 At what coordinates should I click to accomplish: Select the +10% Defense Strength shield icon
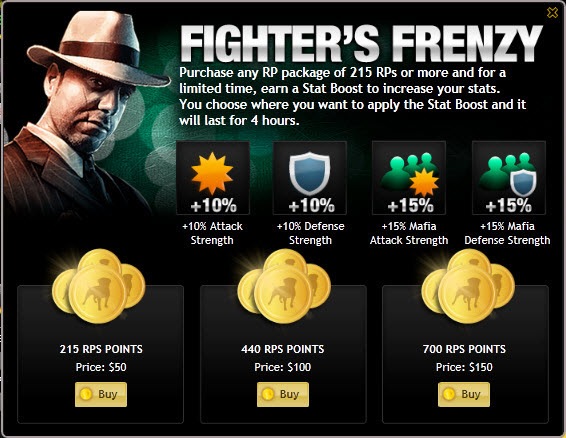pyautogui.click(x=310, y=178)
